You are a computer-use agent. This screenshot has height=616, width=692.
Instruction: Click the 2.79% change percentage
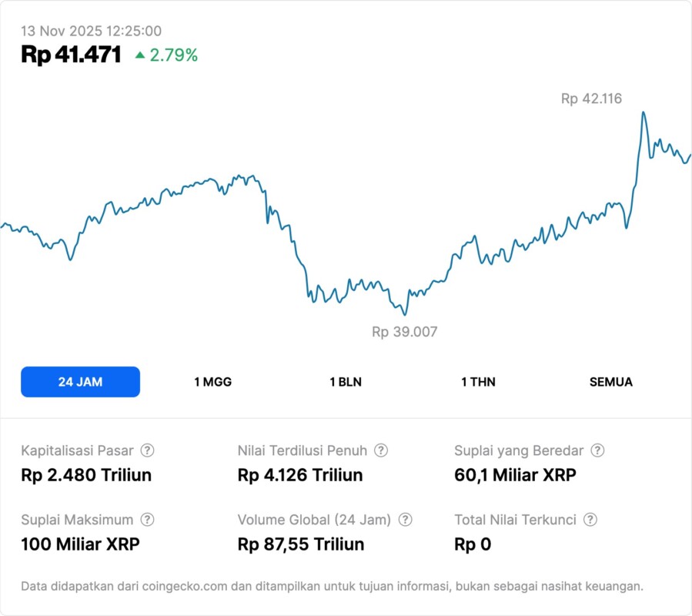pos(174,55)
